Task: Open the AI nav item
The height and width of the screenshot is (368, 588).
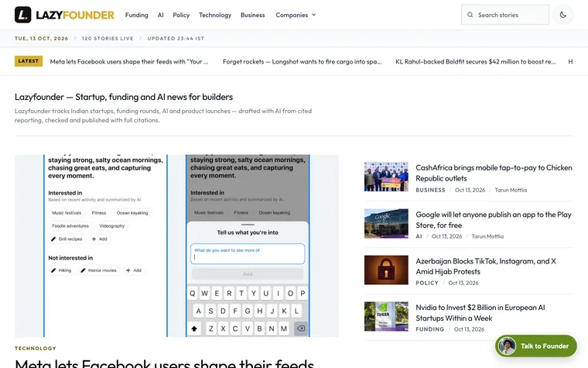Action: coord(160,15)
